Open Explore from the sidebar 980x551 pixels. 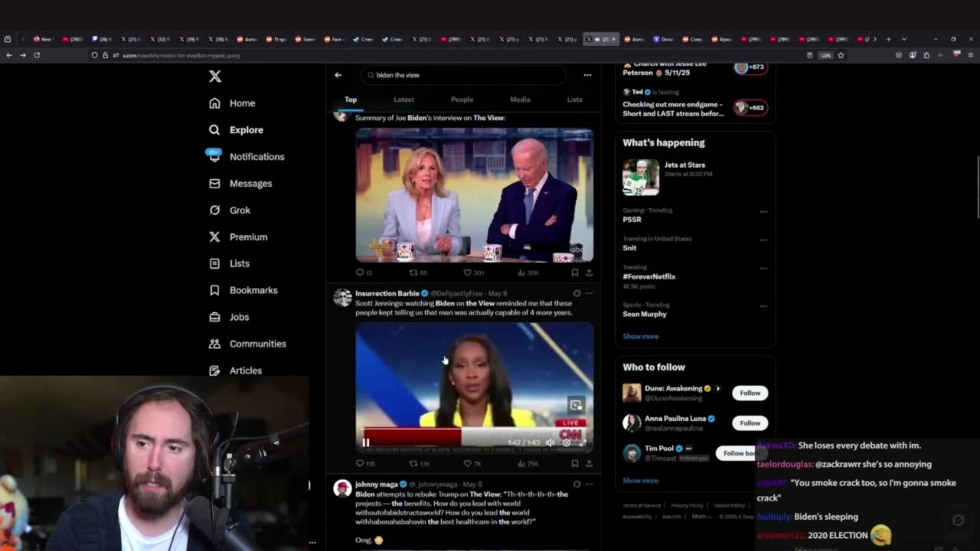point(236,130)
